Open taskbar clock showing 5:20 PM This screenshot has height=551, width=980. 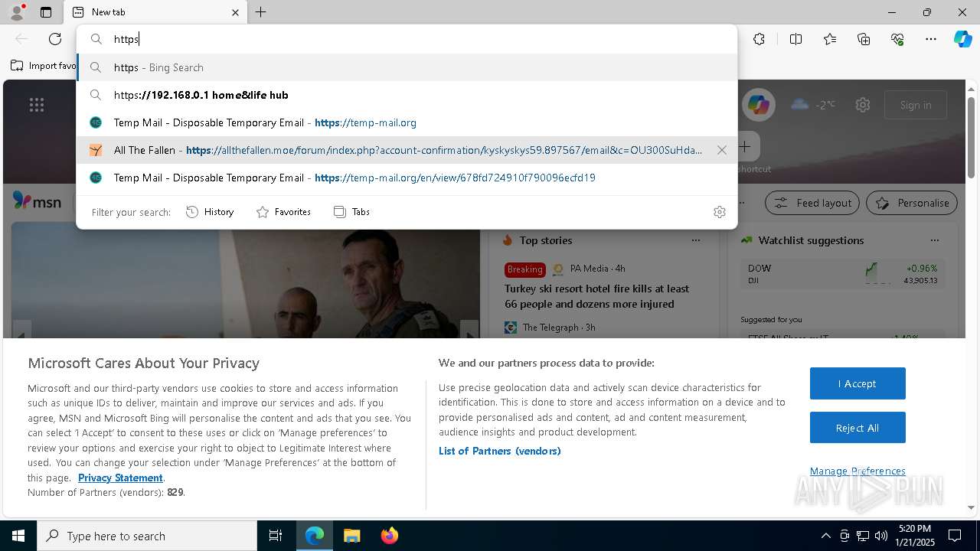(915, 536)
